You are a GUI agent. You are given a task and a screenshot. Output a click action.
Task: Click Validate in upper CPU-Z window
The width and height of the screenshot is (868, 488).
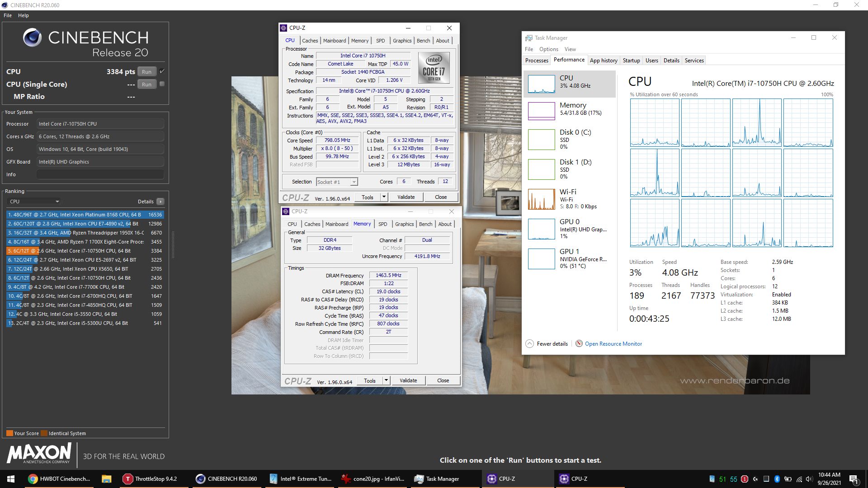(406, 197)
